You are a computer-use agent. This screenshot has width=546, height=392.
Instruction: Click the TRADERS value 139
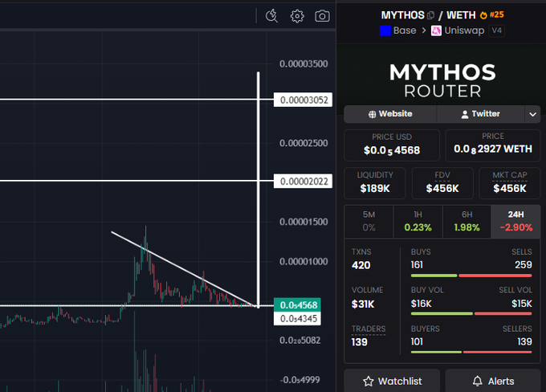point(360,342)
